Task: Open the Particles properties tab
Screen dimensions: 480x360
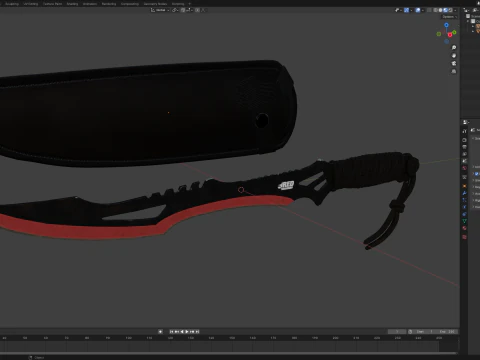Action: tap(464, 200)
